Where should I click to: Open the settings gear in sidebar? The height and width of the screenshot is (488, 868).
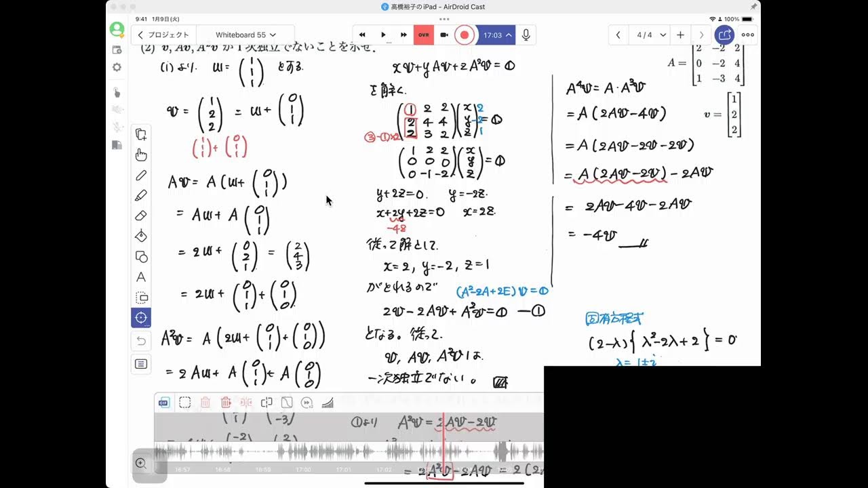[117, 67]
